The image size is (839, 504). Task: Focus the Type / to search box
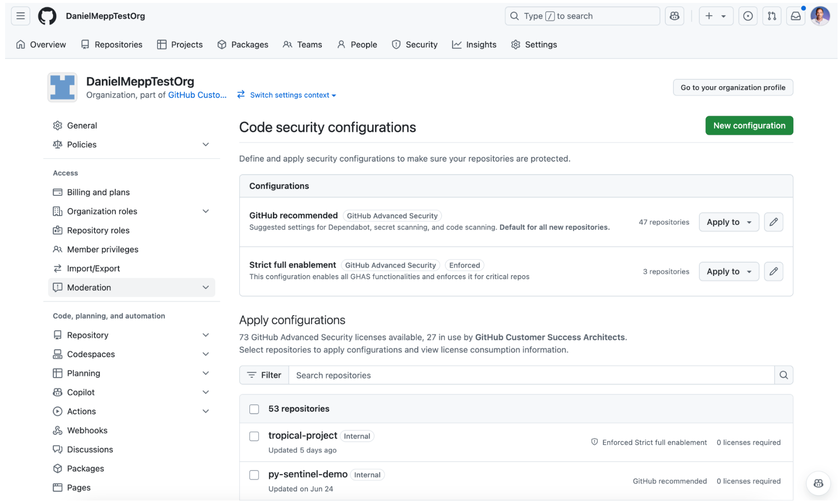pyautogui.click(x=582, y=16)
